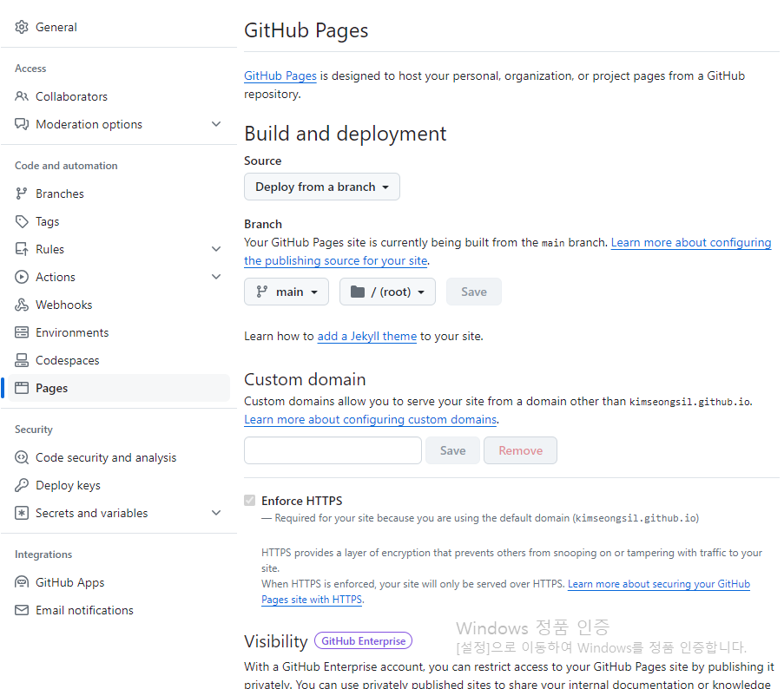Screen dimensions: 784x689
Task: Click the Custom domain heading
Action: (x=305, y=380)
